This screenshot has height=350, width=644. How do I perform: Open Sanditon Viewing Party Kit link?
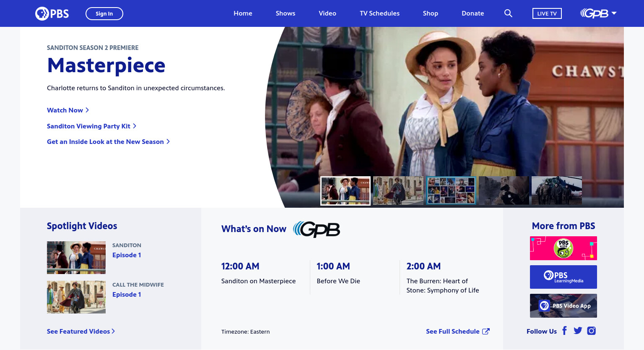pyautogui.click(x=91, y=126)
